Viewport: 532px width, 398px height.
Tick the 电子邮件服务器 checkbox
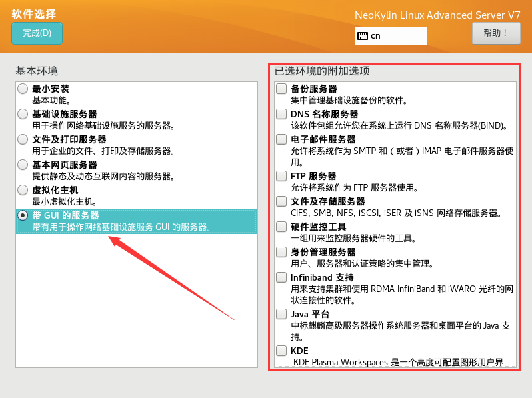pyautogui.click(x=282, y=139)
